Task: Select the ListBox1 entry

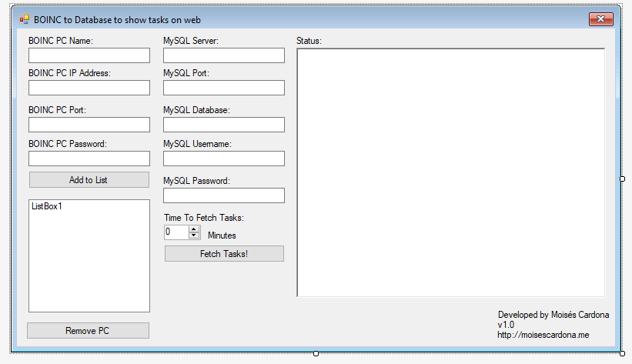Action: point(47,206)
